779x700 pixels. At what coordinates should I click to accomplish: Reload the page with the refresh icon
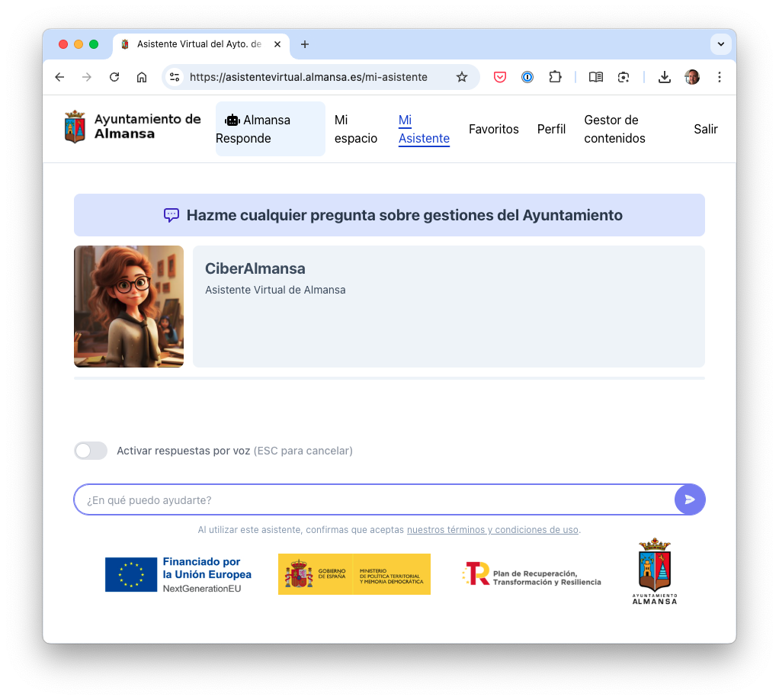pyautogui.click(x=114, y=77)
